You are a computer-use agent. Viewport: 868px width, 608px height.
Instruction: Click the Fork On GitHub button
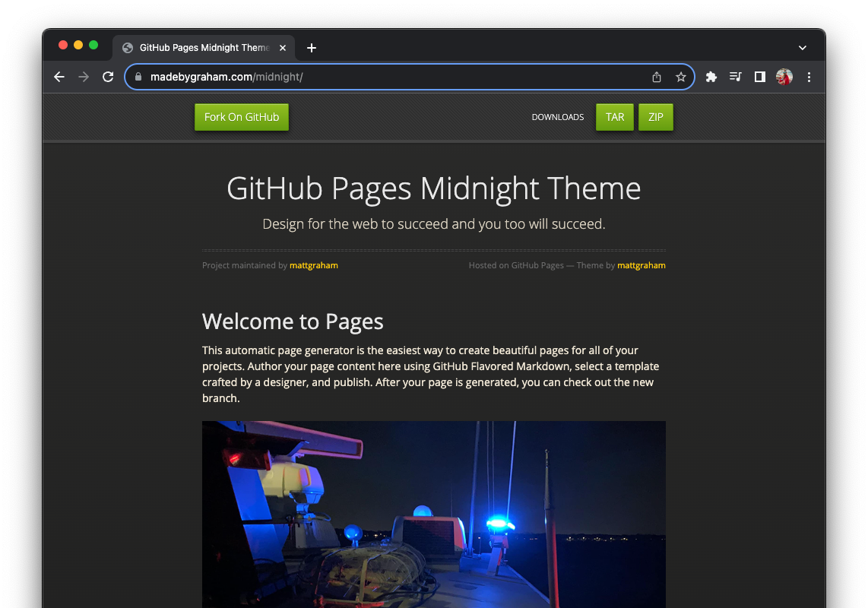(x=242, y=117)
